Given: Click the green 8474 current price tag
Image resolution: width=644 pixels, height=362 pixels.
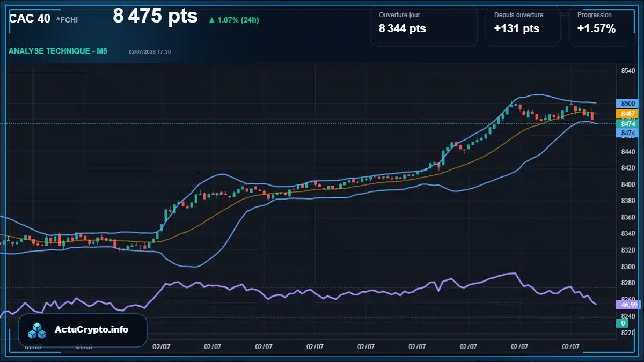Looking at the screenshot, I should [627, 124].
